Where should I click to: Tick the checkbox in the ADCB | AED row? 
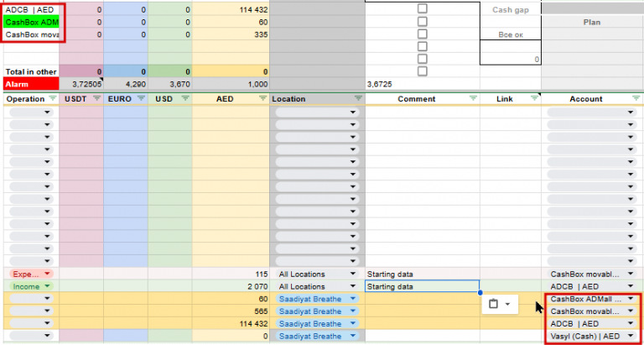pos(422,8)
